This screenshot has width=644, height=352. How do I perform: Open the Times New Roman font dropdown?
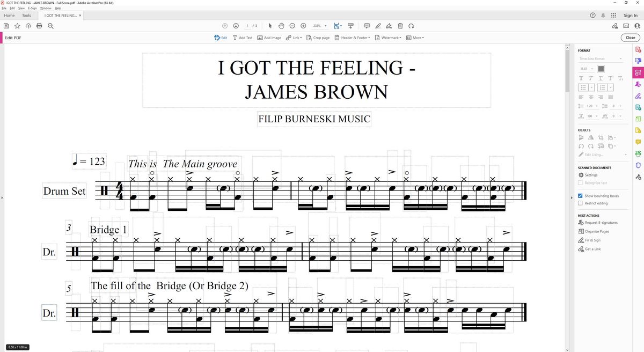601,58
